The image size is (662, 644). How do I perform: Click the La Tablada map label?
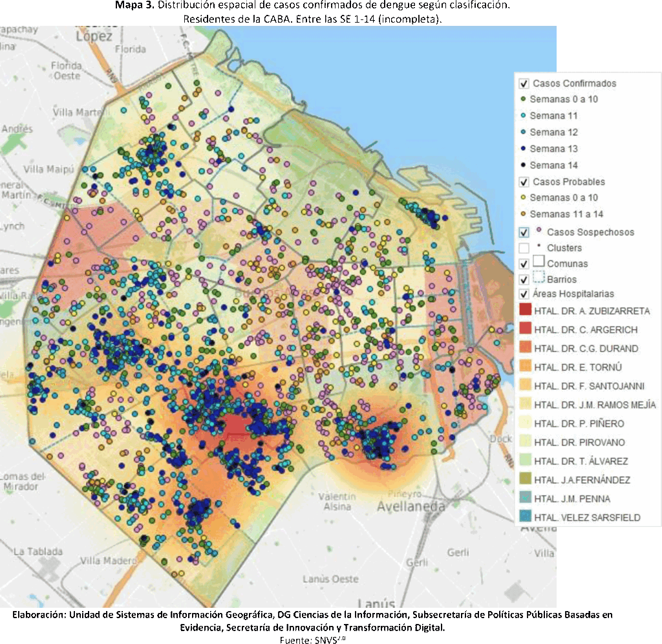coord(38,552)
